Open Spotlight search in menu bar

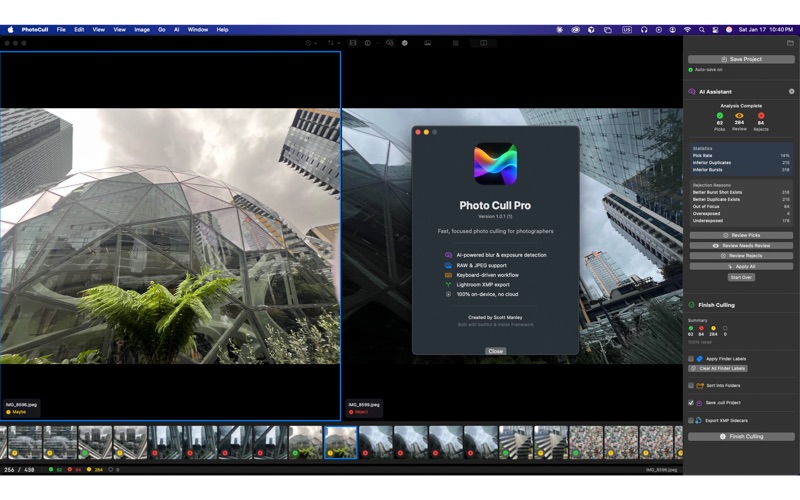tap(702, 30)
